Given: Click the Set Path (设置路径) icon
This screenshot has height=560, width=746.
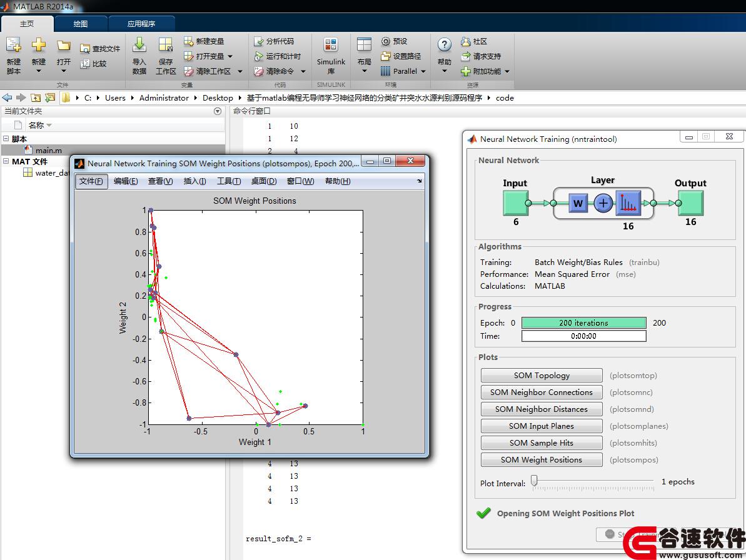Looking at the screenshot, I should click(x=385, y=56).
